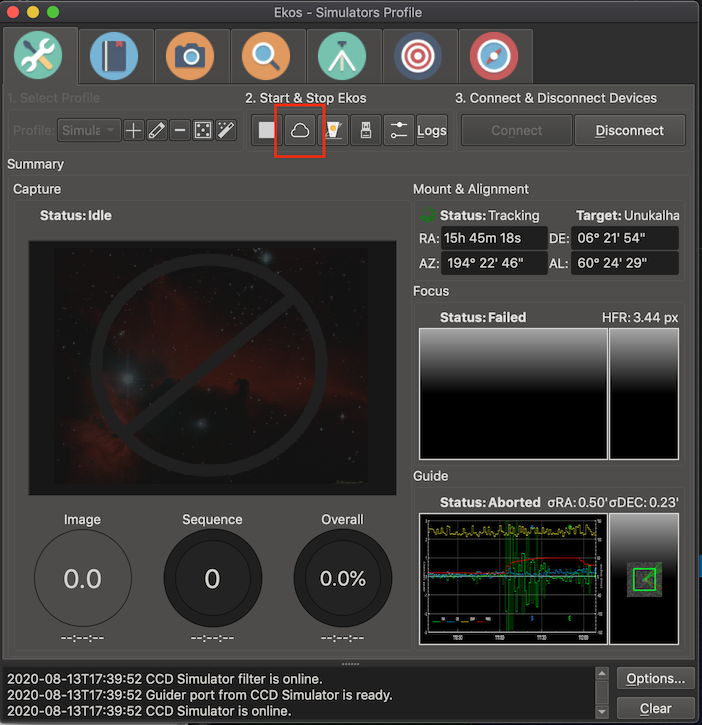Switch to the Mount tripod tab
Image resolution: width=702 pixels, height=725 pixels.
click(x=342, y=56)
